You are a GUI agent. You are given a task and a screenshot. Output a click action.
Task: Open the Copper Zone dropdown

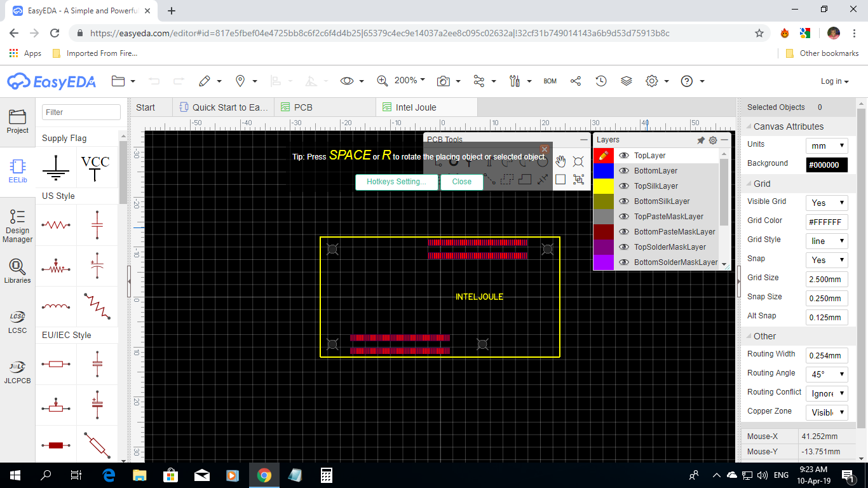(827, 412)
